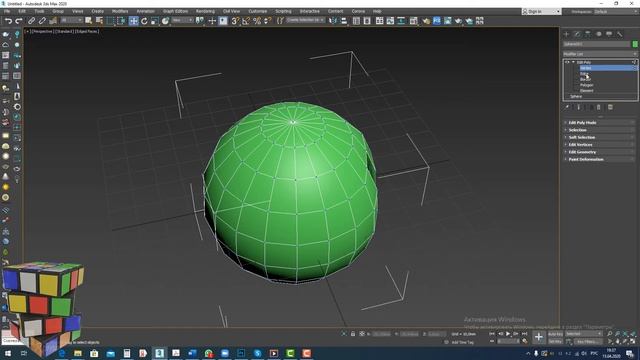Expand the Paint Deformation rollout
The width and height of the screenshot is (640, 360).
click(x=599, y=159)
